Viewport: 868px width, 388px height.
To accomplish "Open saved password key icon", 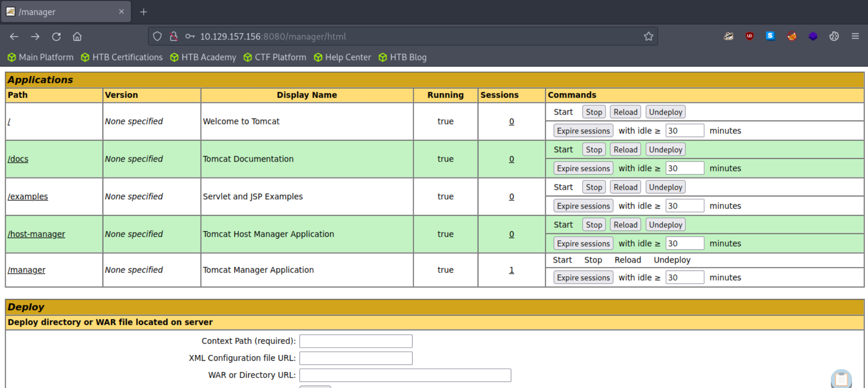I will click(x=190, y=36).
